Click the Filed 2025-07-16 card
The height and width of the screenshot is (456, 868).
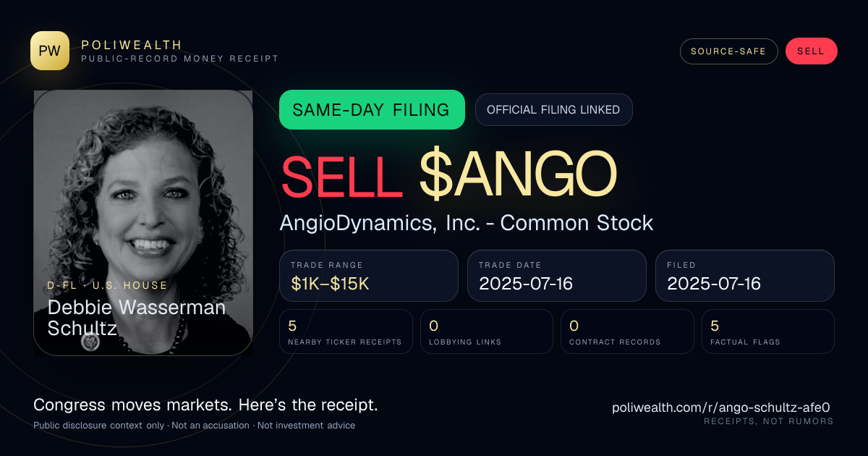pyautogui.click(x=745, y=276)
